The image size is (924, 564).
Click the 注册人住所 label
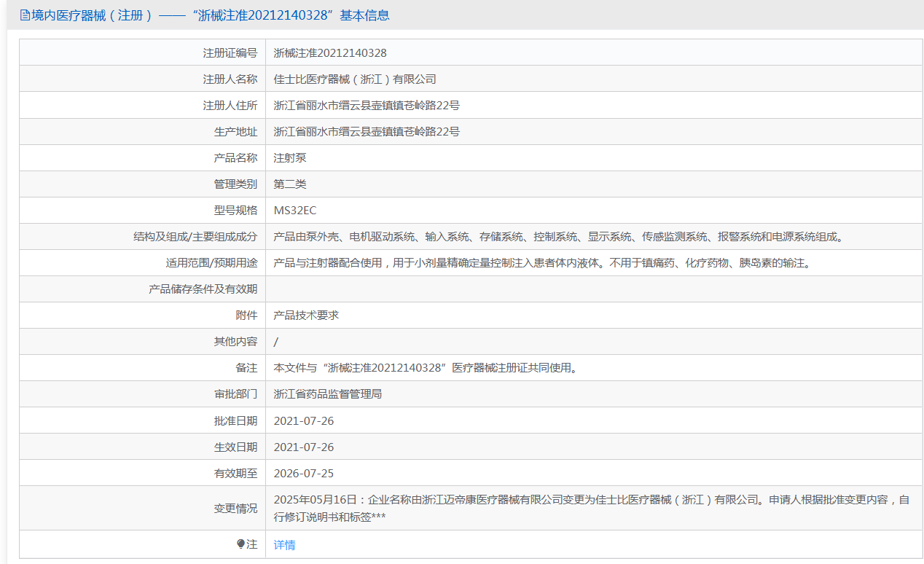coord(230,106)
